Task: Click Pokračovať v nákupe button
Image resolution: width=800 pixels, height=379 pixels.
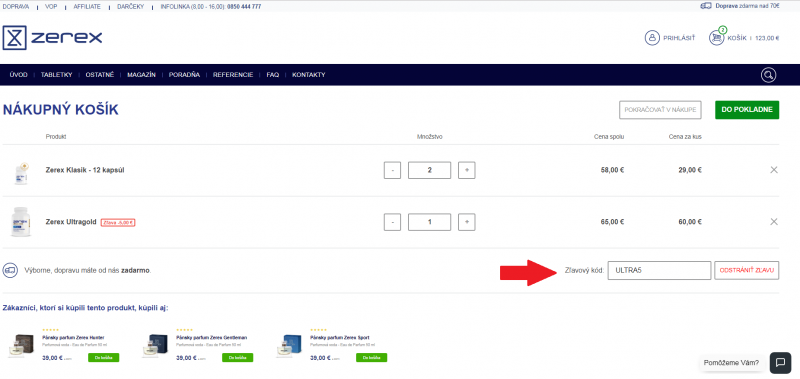Action: click(x=660, y=110)
